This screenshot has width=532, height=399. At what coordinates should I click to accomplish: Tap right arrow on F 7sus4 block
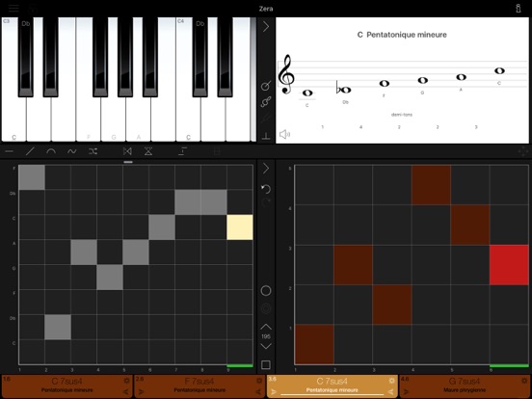tap(142, 392)
